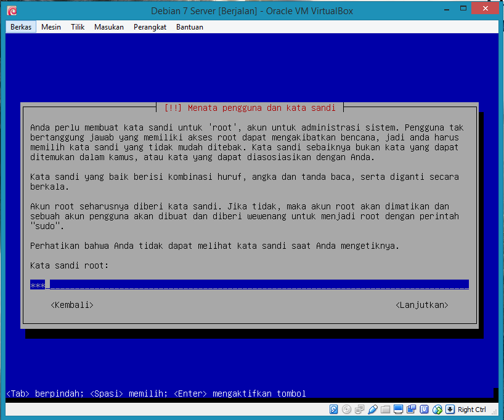The image size is (504, 420).
Task: Click the display monitor status icon
Action: tap(398, 409)
